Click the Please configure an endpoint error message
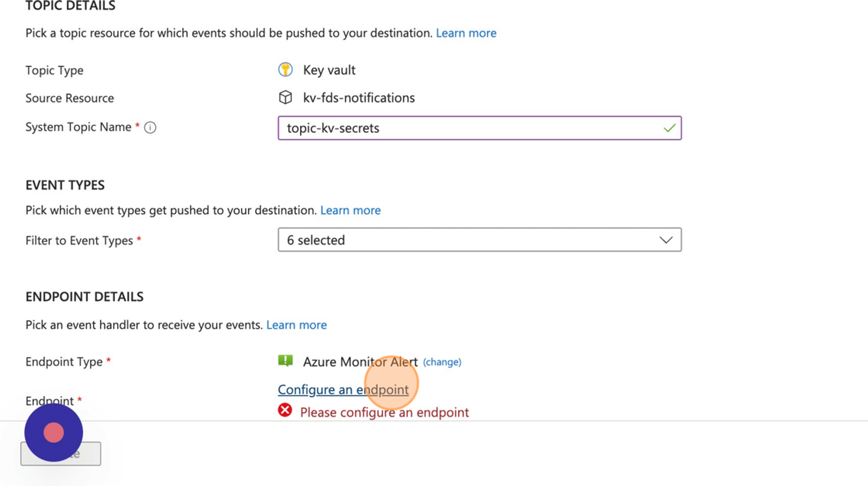 (384, 412)
